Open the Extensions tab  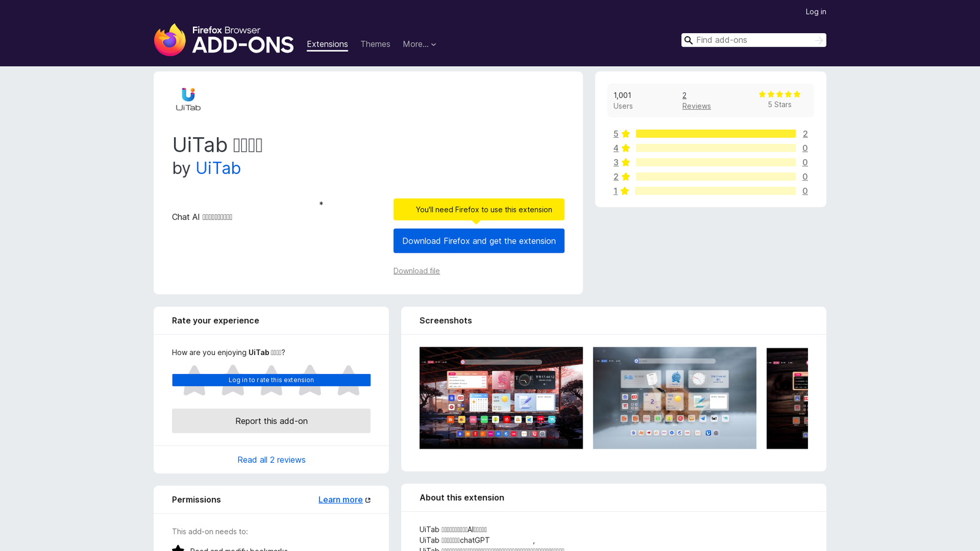(x=327, y=44)
